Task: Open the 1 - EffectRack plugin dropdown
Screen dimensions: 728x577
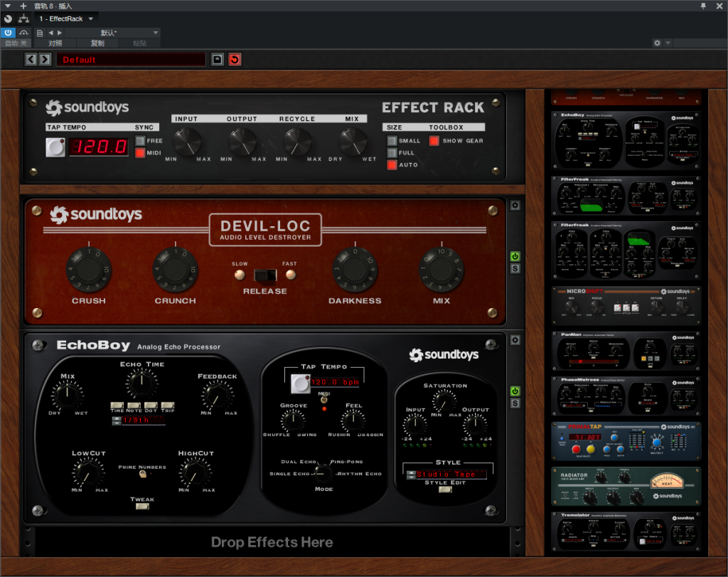Action: (66, 19)
